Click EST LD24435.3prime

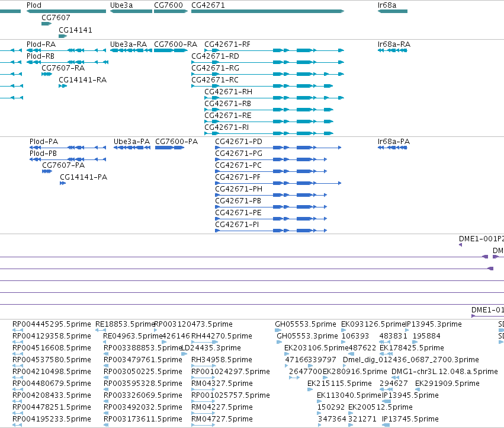[211, 348]
